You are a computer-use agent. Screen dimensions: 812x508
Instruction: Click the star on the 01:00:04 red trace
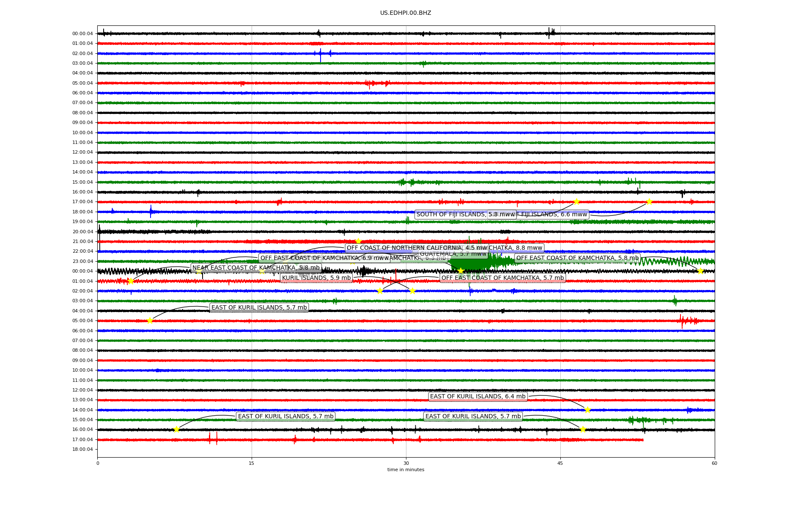130,281
